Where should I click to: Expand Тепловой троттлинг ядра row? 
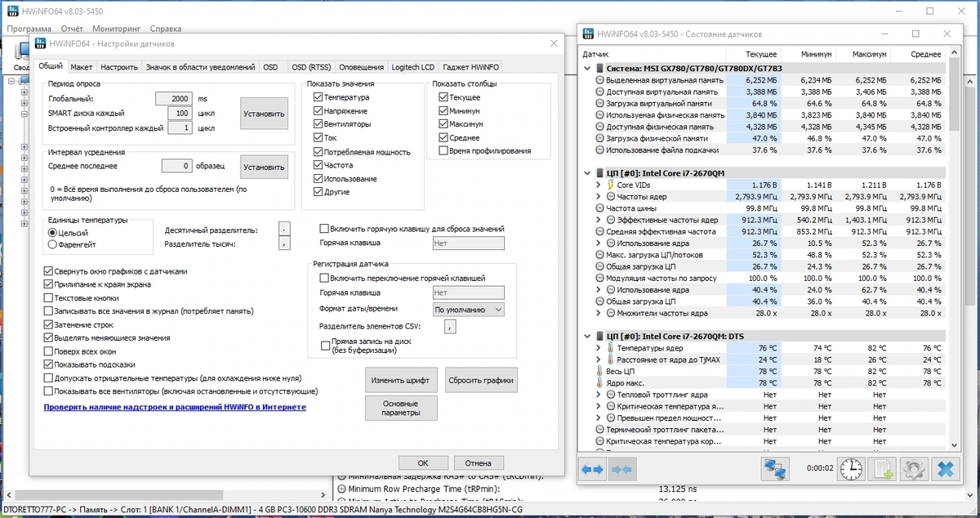(x=599, y=395)
